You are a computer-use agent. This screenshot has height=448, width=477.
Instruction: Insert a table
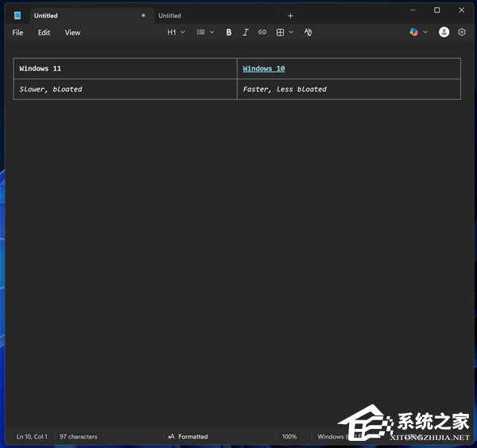(280, 33)
